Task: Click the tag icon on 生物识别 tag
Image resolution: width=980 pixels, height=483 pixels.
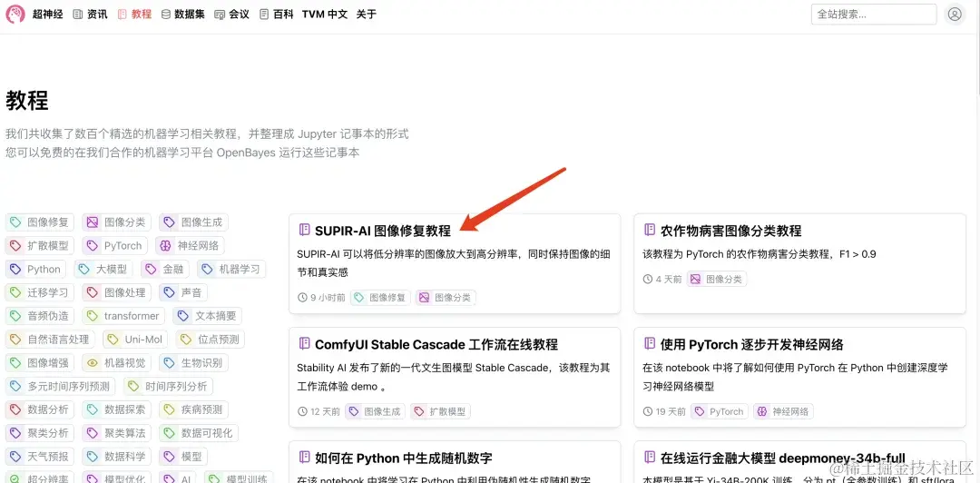Action: click(170, 362)
